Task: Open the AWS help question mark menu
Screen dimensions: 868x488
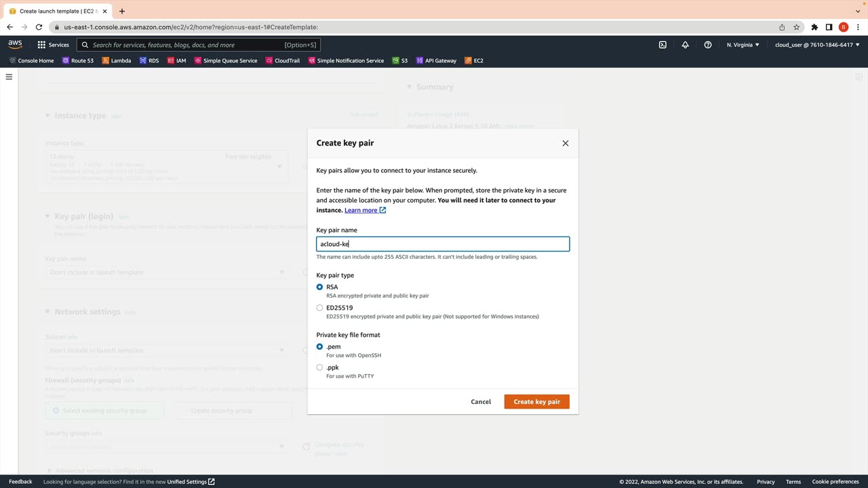Action: 708,45
